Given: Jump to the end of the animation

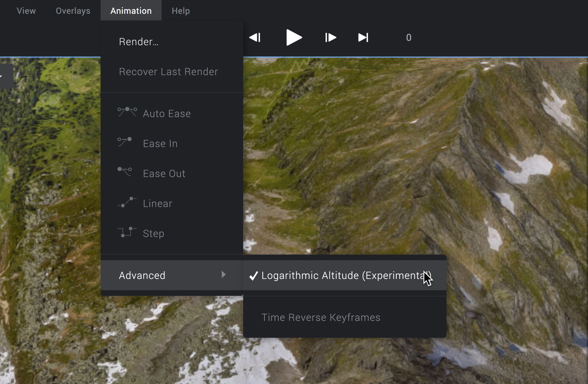Looking at the screenshot, I should 363,38.
